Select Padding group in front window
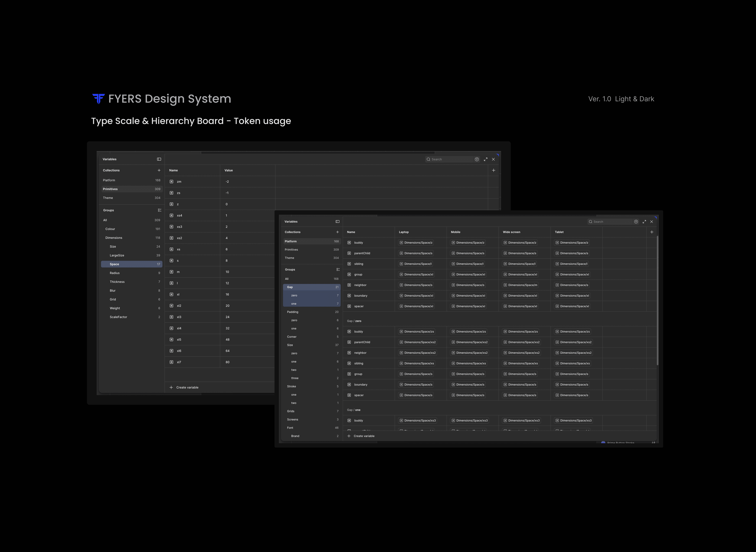 click(312, 312)
